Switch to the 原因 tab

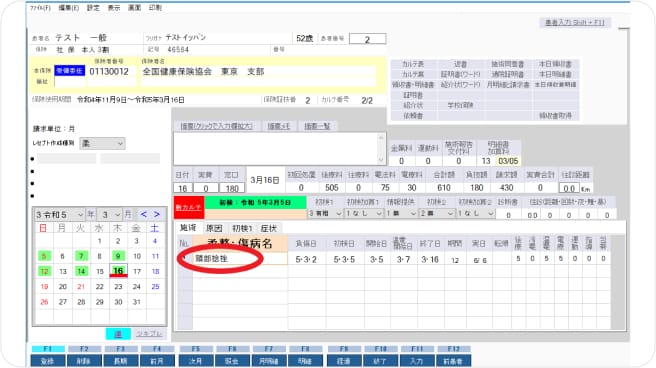pyautogui.click(x=214, y=228)
